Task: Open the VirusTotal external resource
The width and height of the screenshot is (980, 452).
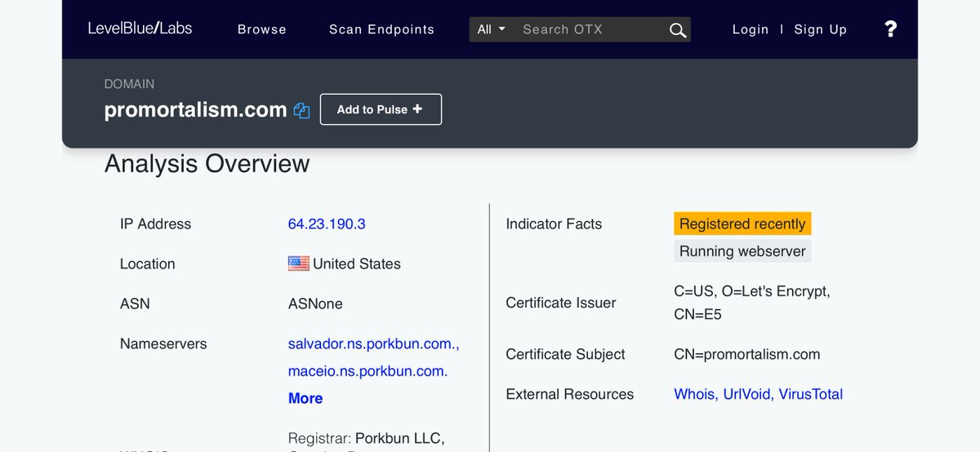Action: point(810,394)
